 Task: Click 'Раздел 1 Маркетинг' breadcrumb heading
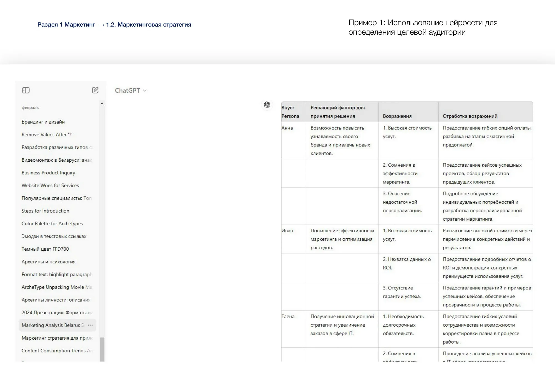(66, 25)
